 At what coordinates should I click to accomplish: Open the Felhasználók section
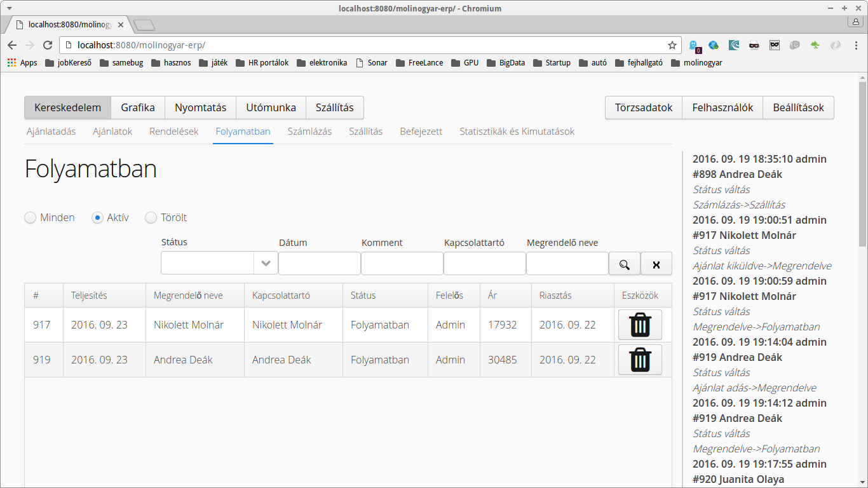(x=723, y=107)
